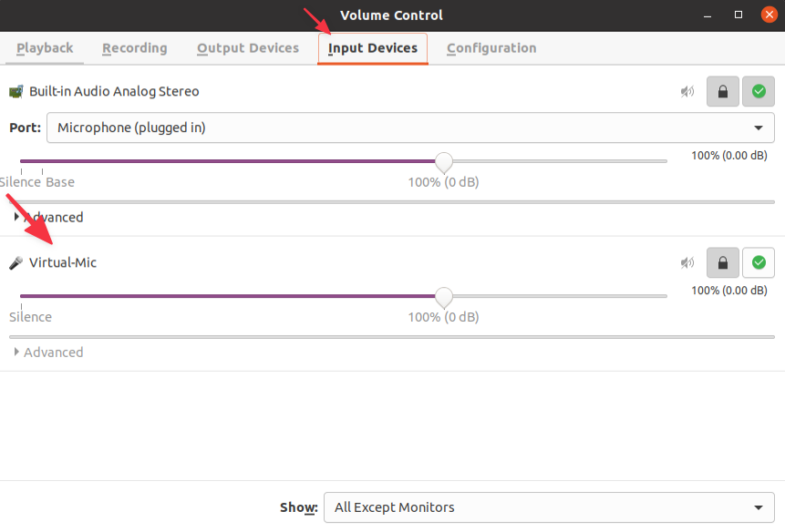Mute the Virtual-Mic input
Screen dimensions: 785x532
click(x=687, y=263)
